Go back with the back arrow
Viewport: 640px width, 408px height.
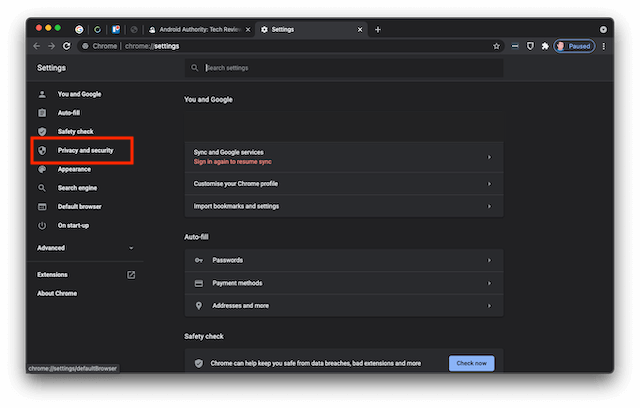(x=37, y=46)
